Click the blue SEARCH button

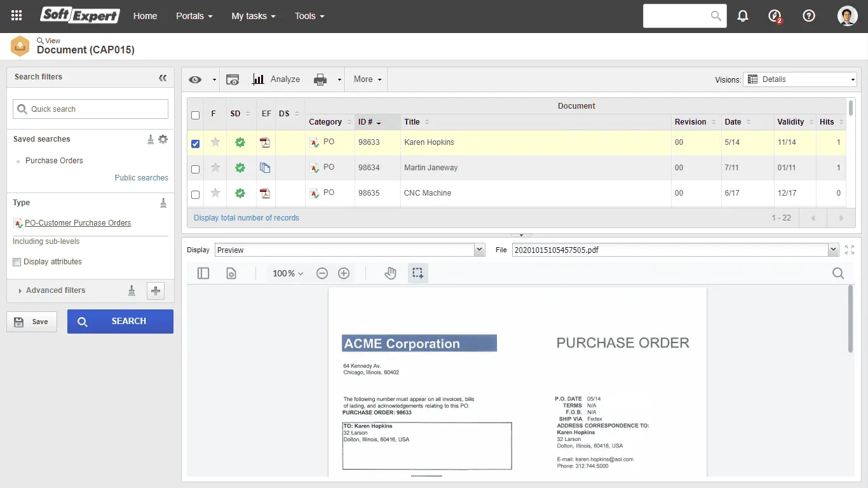(120, 322)
